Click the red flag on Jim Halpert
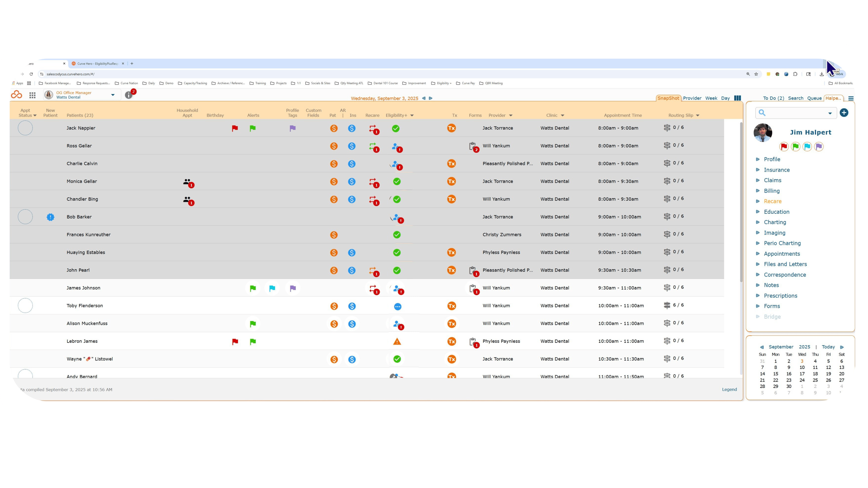This screenshot has height=488, width=868. point(784,146)
